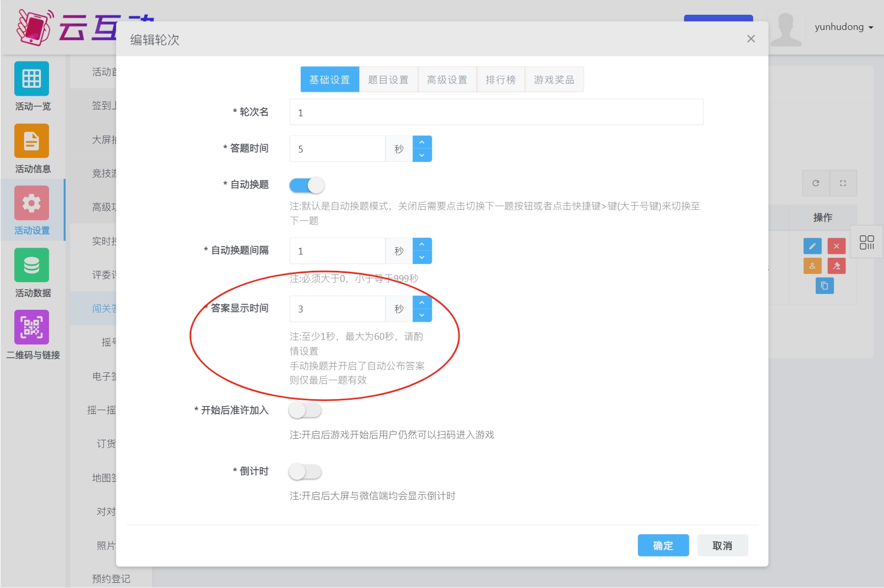Open the 活动设置 gear icon

pyautogui.click(x=32, y=203)
